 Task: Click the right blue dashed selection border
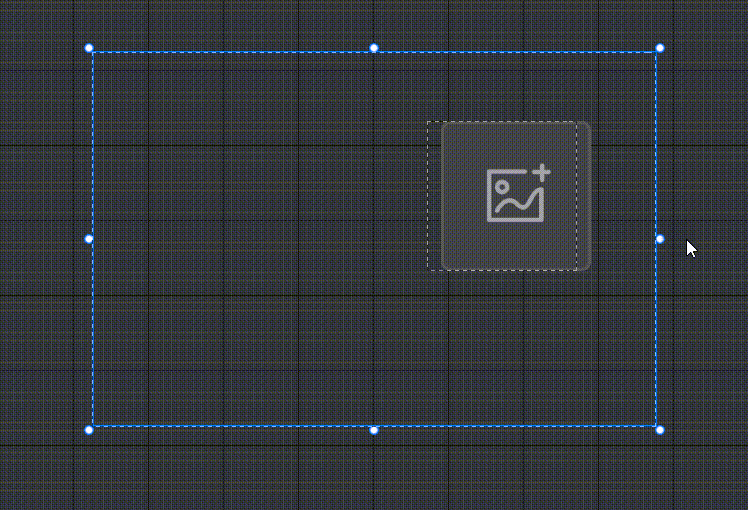[656, 143]
